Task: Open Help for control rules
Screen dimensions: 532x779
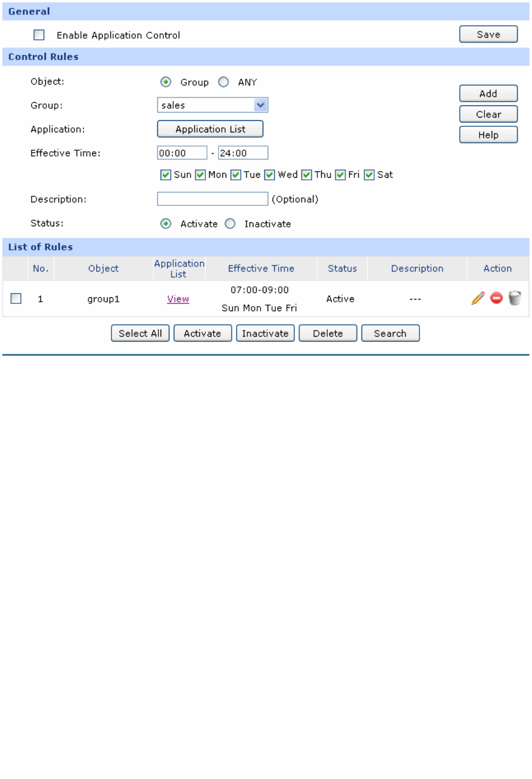Action: click(x=488, y=135)
